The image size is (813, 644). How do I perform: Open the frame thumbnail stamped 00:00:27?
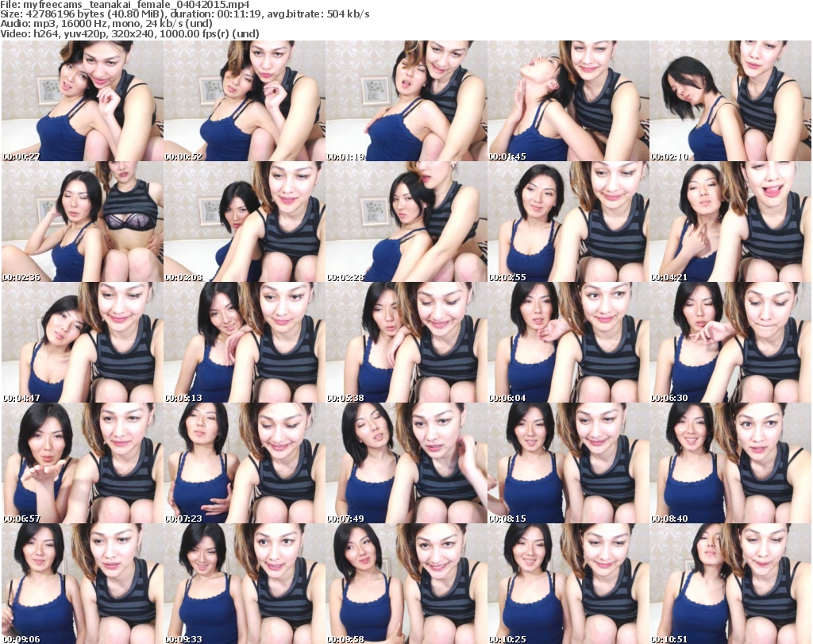click(83, 101)
